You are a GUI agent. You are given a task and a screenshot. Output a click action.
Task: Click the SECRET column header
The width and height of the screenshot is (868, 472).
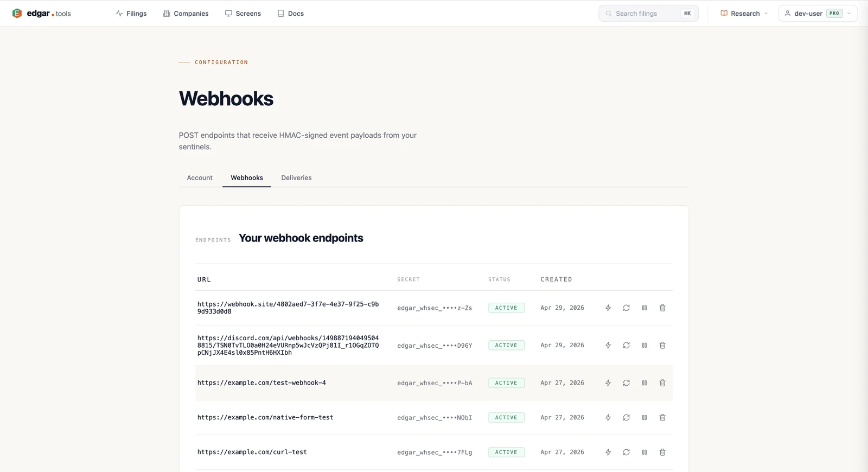tap(409, 279)
